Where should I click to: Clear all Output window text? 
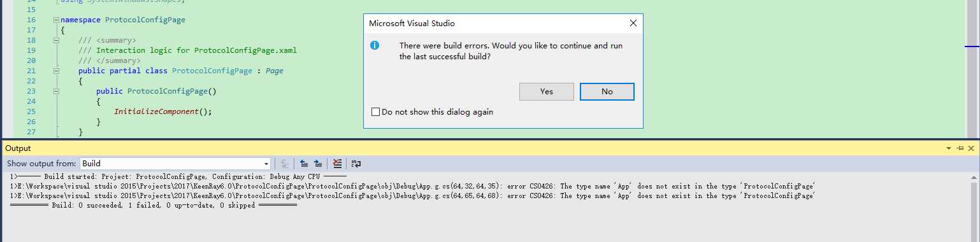[x=338, y=164]
